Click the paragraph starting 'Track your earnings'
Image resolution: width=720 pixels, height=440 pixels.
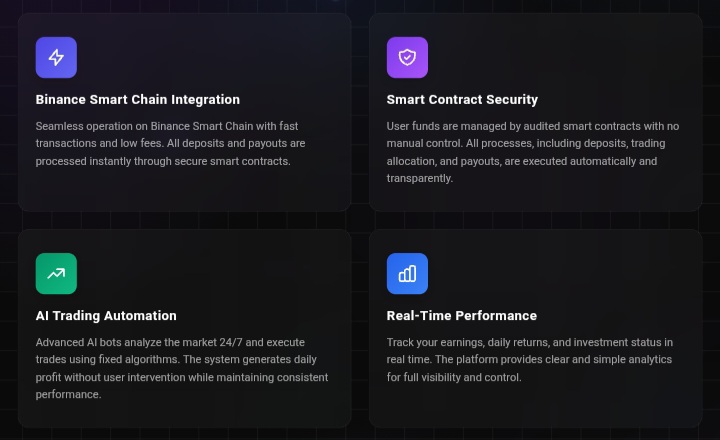click(x=529, y=360)
